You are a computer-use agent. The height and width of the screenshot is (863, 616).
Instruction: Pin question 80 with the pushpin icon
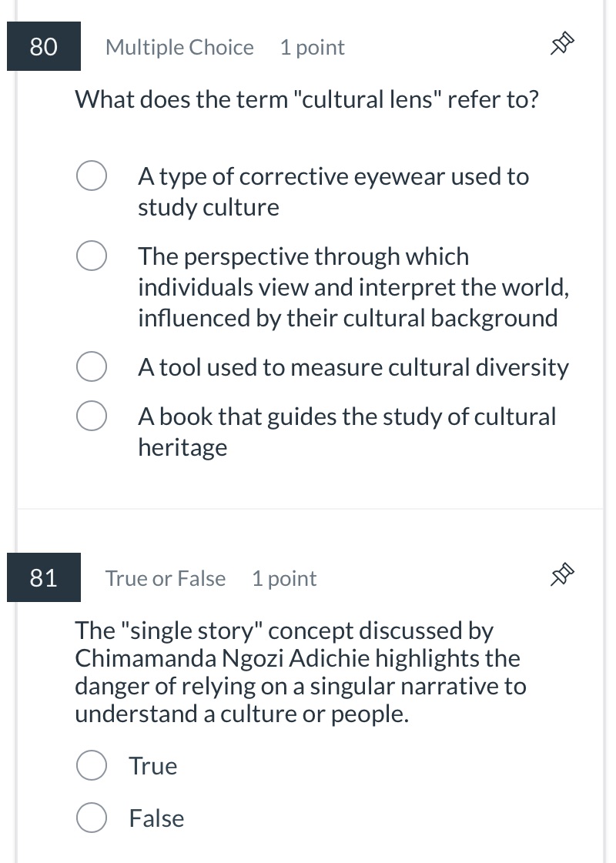coord(563,47)
